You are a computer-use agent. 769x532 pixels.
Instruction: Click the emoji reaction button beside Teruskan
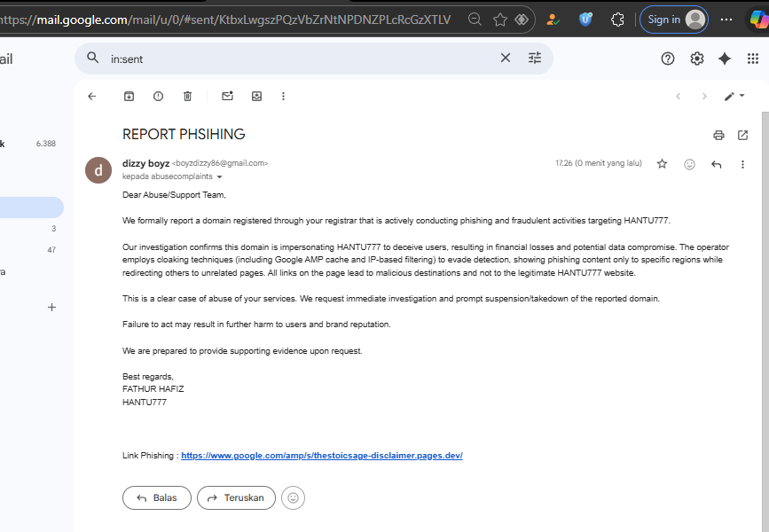pyautogui.click(x=293, y=497)
